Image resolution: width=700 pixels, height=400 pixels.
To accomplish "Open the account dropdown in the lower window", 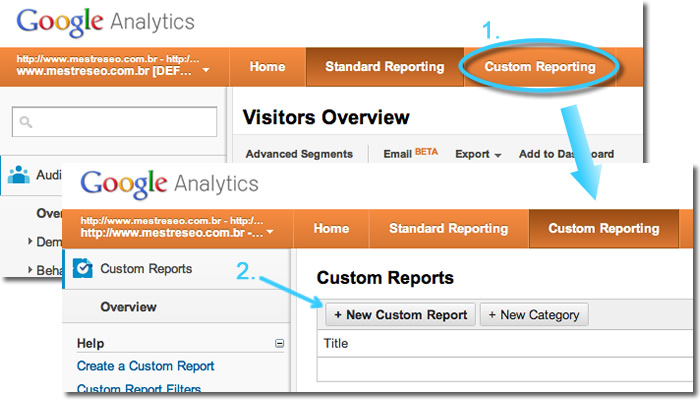I will click(x=270, y=233).
